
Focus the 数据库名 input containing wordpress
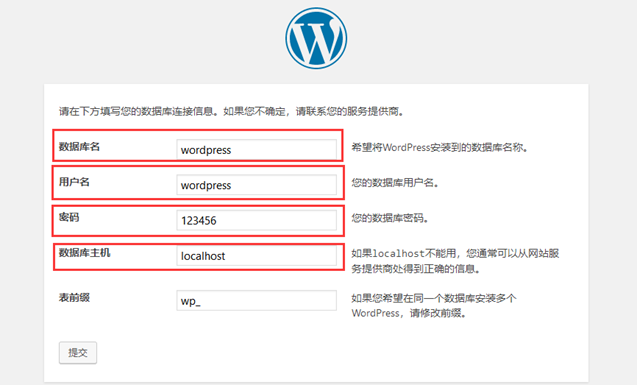coord(256,149)
